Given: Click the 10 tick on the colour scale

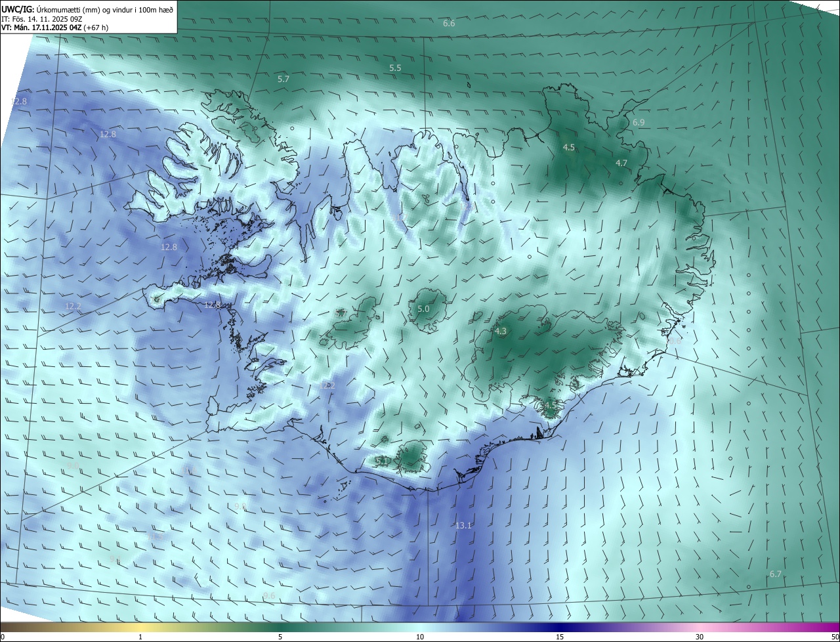Looking at the screenshot, I should coord(420,637).
